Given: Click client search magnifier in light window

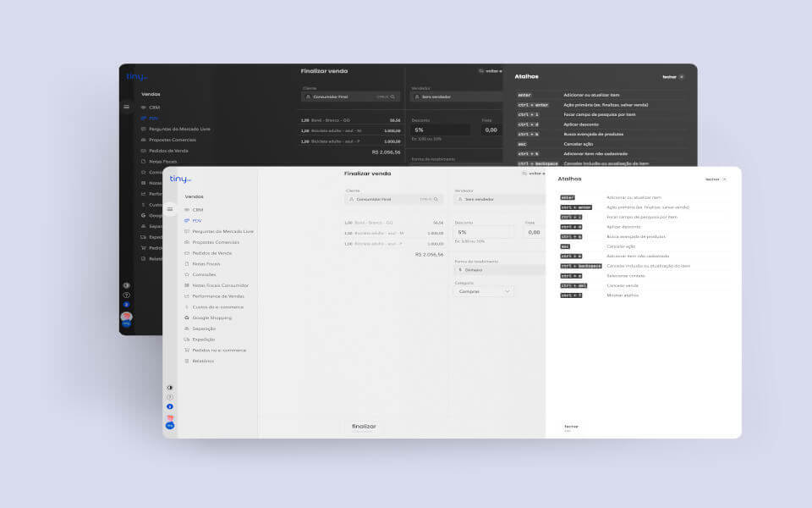Looking at the screenshot, I should click(436, 200).
